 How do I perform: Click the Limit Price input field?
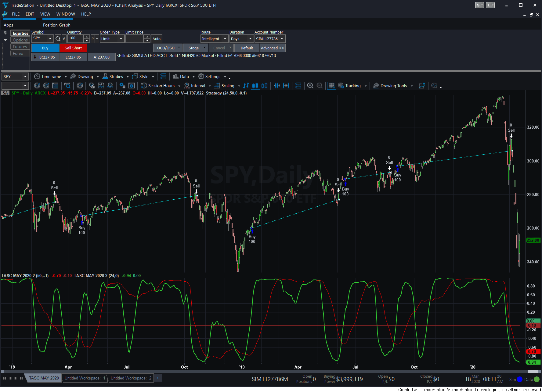click(135, 39)
